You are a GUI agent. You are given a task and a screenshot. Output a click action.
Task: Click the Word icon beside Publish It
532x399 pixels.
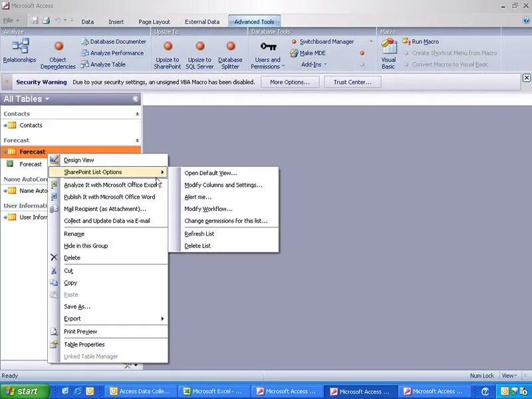pos(54,197)
